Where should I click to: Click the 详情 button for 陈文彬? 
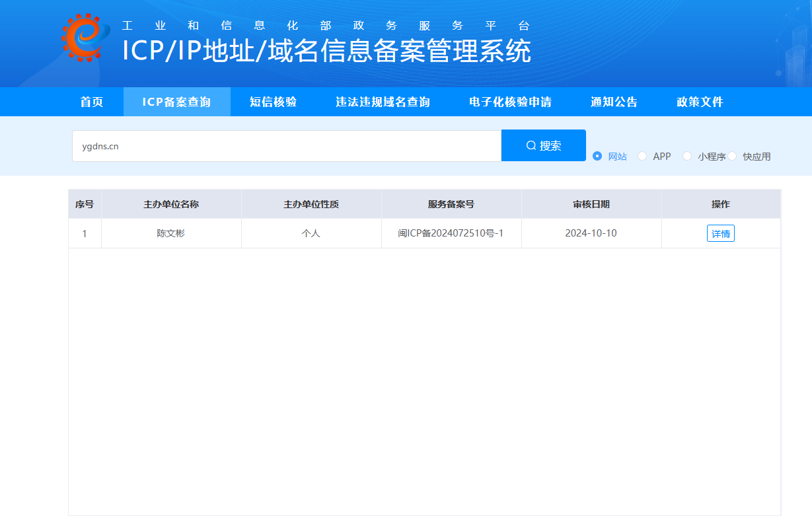(x=720, y=233)
